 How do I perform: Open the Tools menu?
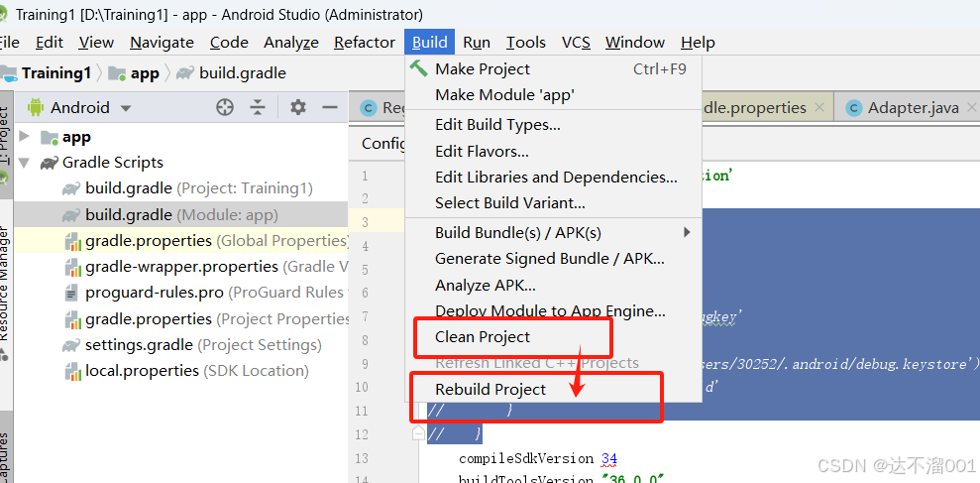pos(525,43)
